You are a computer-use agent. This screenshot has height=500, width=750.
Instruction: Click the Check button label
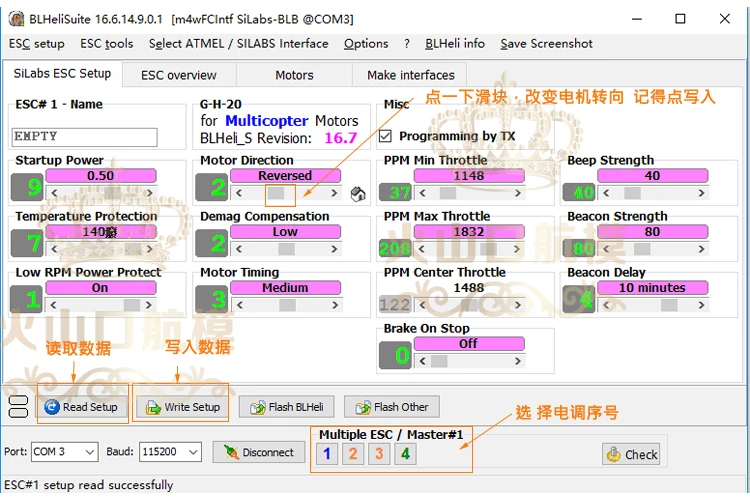641,455
